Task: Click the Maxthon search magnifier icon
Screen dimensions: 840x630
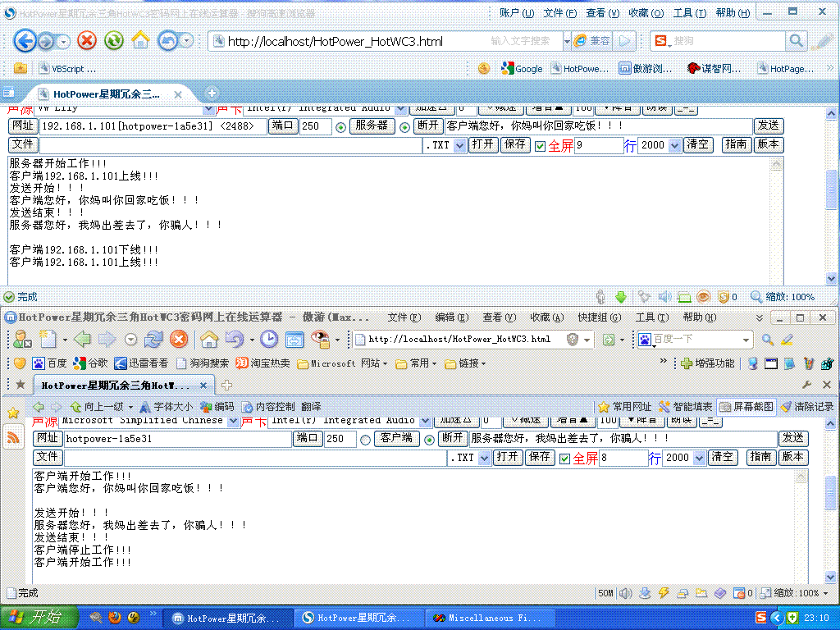Action: (768, 339)
